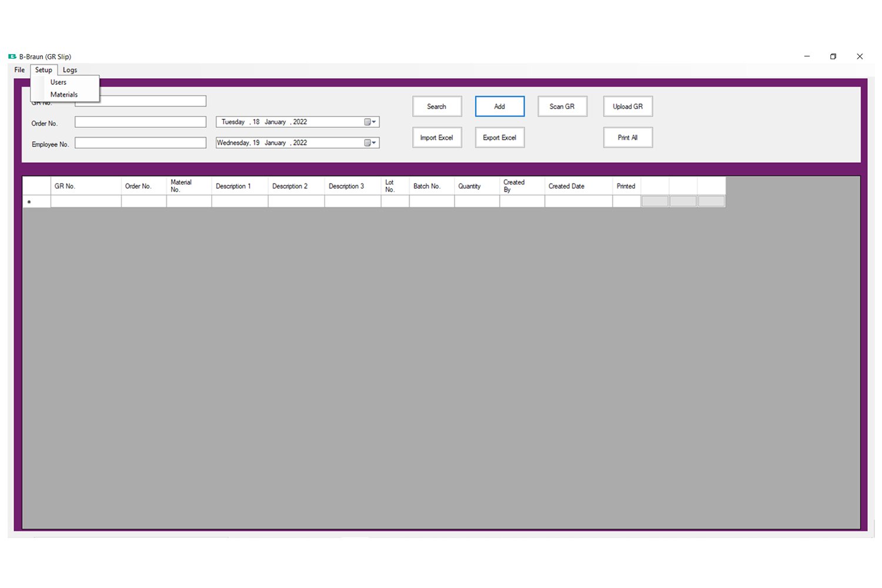Focus the Employee No. input field
Image resolution: width=882 pixels, height=588 pixels.
point(140,143)
